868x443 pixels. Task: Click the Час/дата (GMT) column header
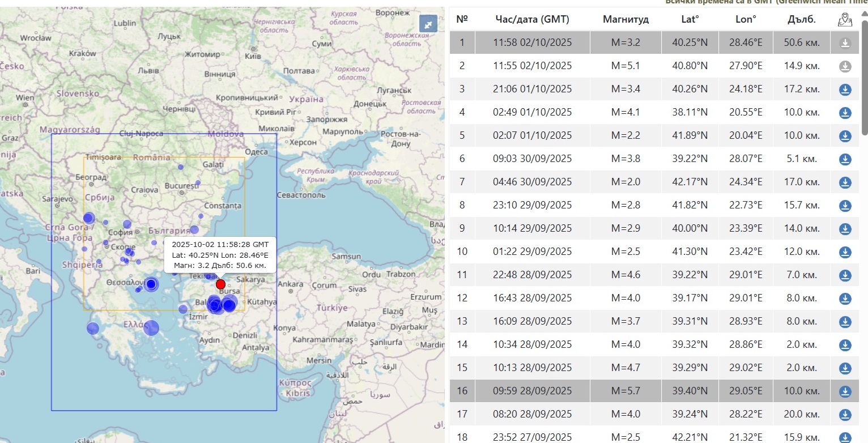(x=532, y=20)
